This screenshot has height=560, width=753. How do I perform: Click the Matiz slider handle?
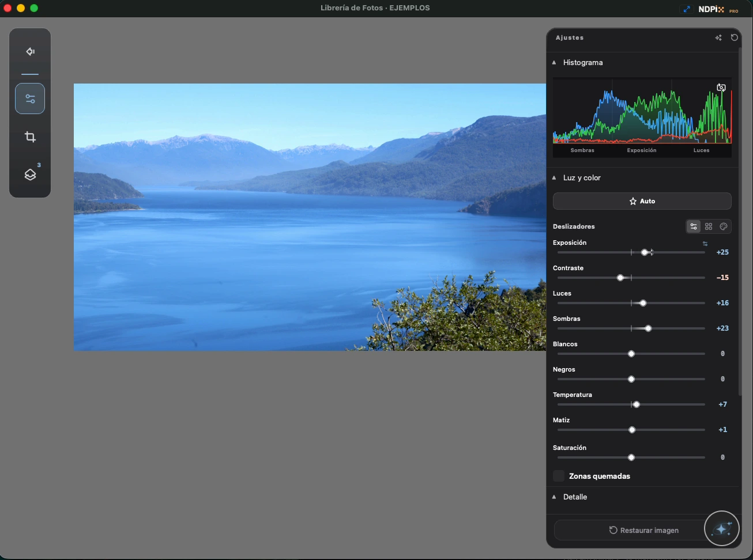coord(632,430)
